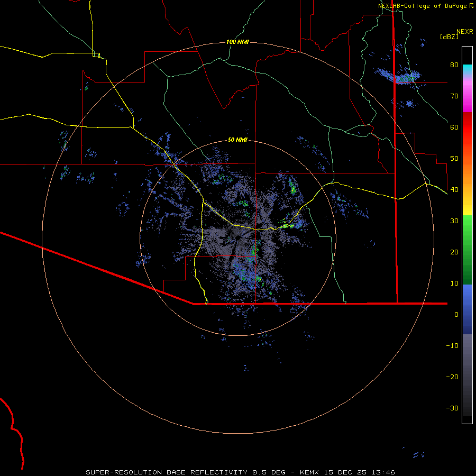Click the 40 value on the dBZ scale
This screenshot has height=476, width=476.
(454, 190)
